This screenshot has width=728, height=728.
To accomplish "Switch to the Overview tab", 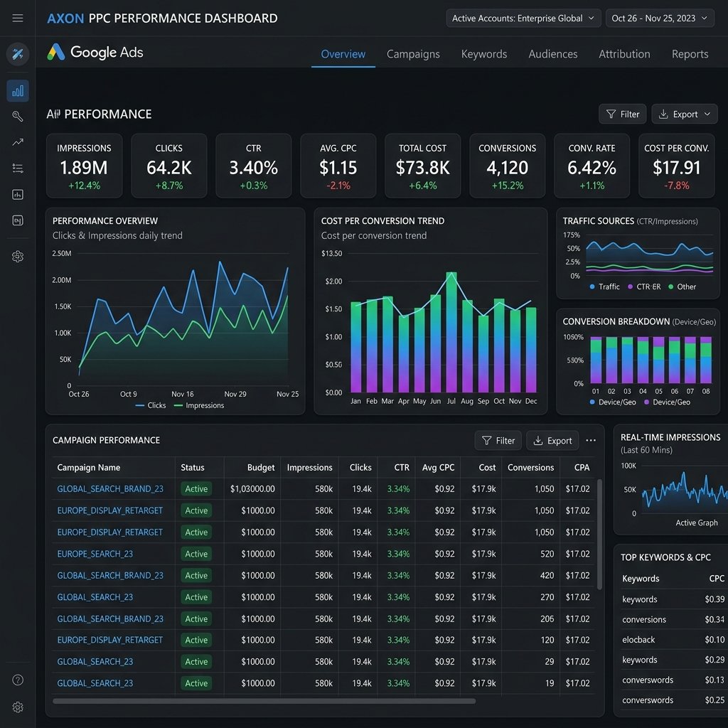I will [x=343, y=54].
